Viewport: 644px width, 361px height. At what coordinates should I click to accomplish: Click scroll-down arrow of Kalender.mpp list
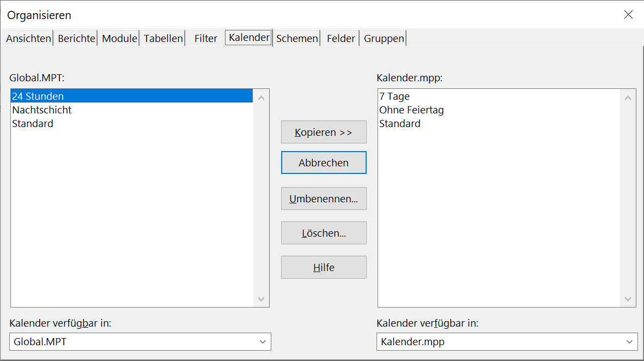point(628,299)
